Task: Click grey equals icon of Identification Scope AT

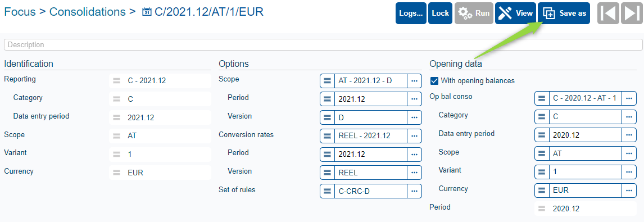Action: pos(117,135)
